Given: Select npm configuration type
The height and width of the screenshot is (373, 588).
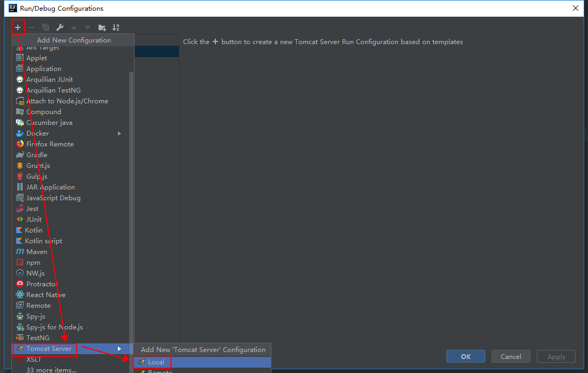Looking at the screenshot, I should (x=71, y=263).
